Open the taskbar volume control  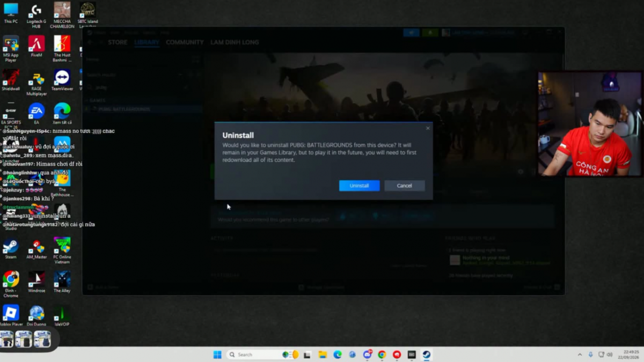[x=610, y=354]
